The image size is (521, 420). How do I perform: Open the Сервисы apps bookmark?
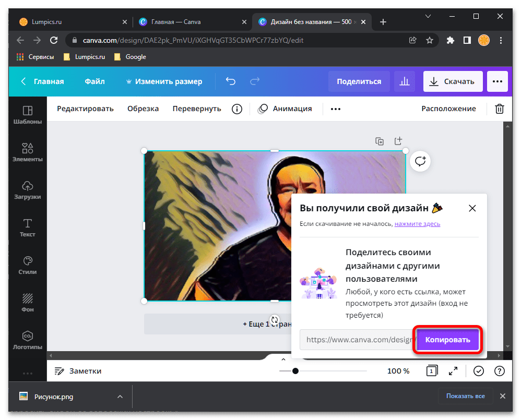pos(35,57)
